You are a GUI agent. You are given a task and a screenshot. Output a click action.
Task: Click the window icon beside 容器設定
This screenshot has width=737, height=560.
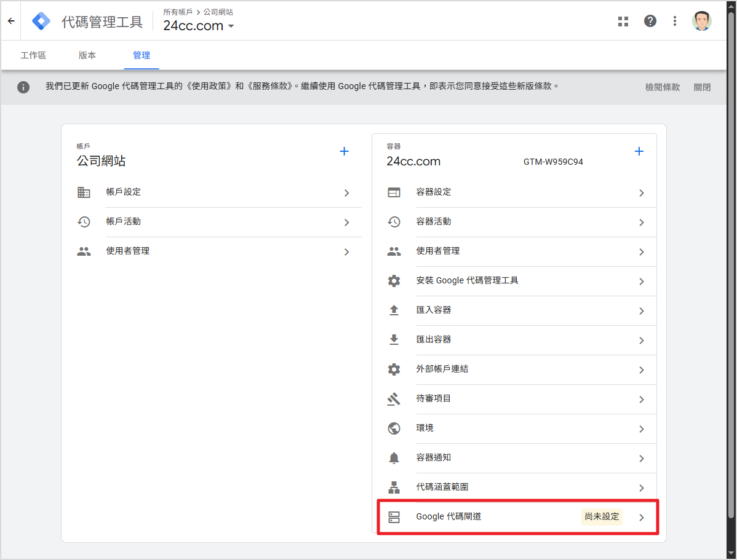(394, 192)
